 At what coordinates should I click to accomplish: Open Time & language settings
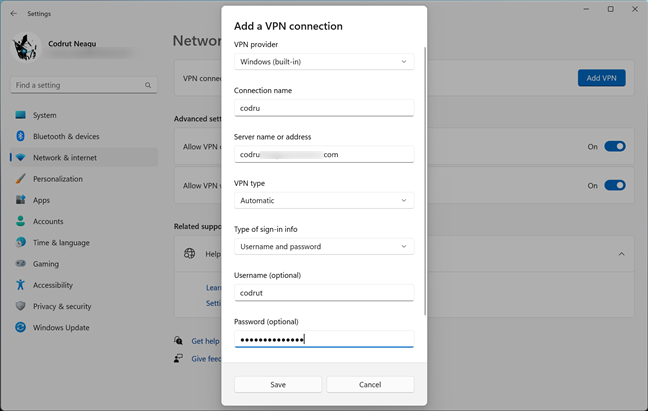[x=84, y=242]
